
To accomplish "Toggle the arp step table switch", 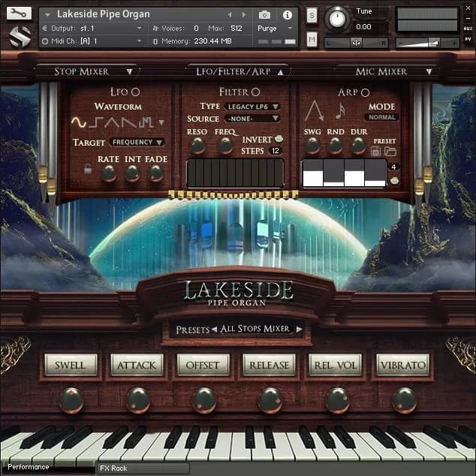I will click(x=394, y=181).
